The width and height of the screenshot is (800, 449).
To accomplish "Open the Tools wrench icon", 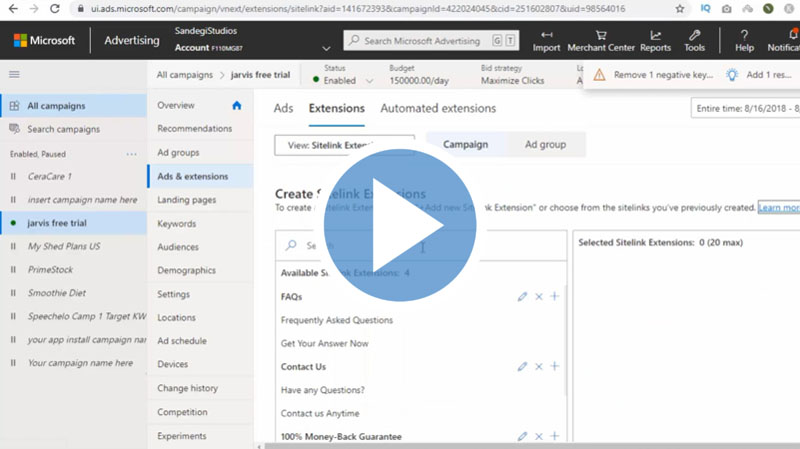I will (x=694, y=35).
